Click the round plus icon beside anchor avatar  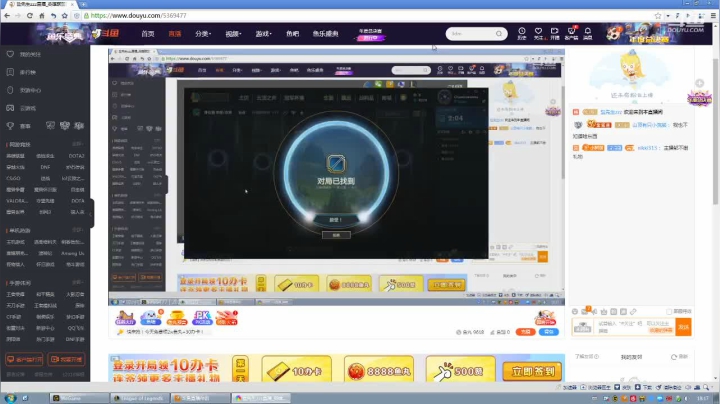tap(699, 83)
